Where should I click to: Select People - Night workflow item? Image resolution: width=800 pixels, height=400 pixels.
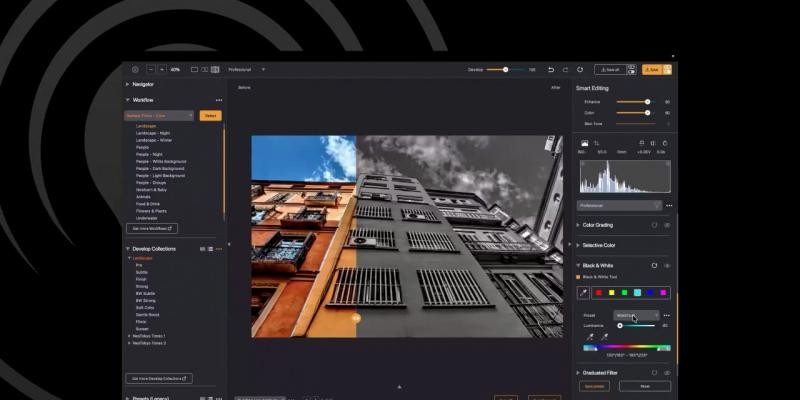(149, 154)
